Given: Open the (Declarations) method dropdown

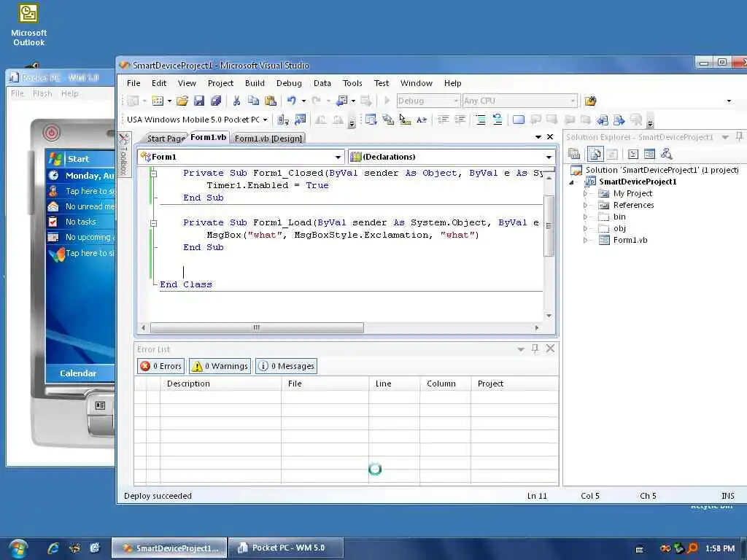Looking at the screenshot, I should coord(549,157).
